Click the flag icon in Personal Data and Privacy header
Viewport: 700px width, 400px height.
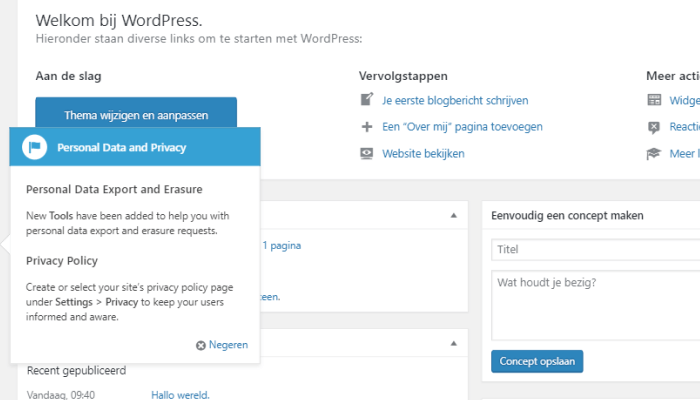coord(34,147)
